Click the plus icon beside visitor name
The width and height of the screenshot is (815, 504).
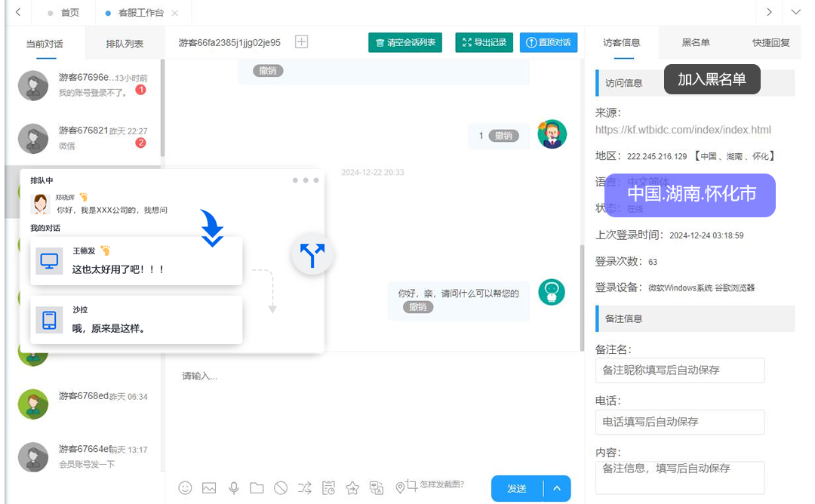pyautogui.click(x=301, y=41)
